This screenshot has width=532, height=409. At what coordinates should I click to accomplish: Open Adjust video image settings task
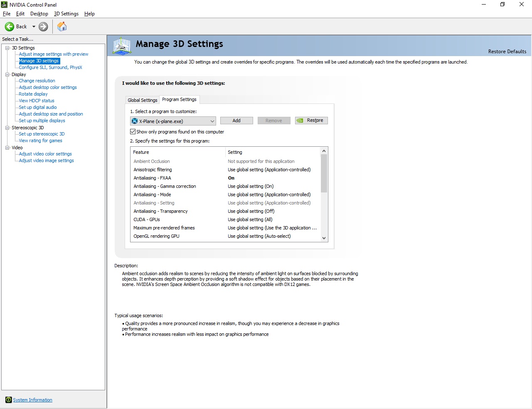pos(46,160)
